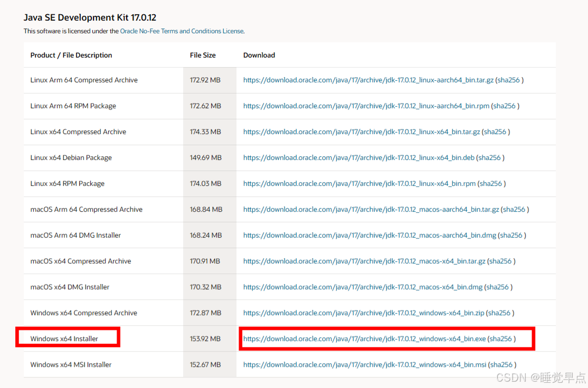
Task: Download the Linux aarch64 rpm package link
Action: click(x=366, y=106)
